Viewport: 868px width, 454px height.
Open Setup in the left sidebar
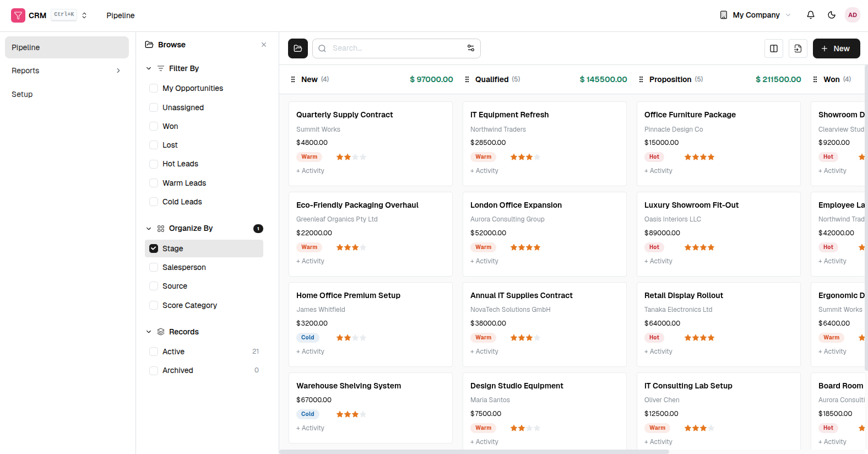pyautogui.click(x=22, y=94)
